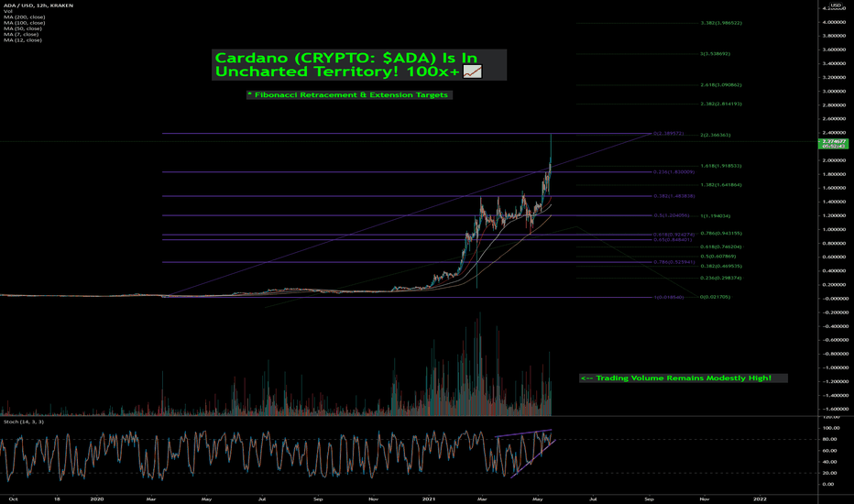Click the 1.382(1.641864) Fibonacci extension label
This screenshot has width=854, height=504.
721,185
